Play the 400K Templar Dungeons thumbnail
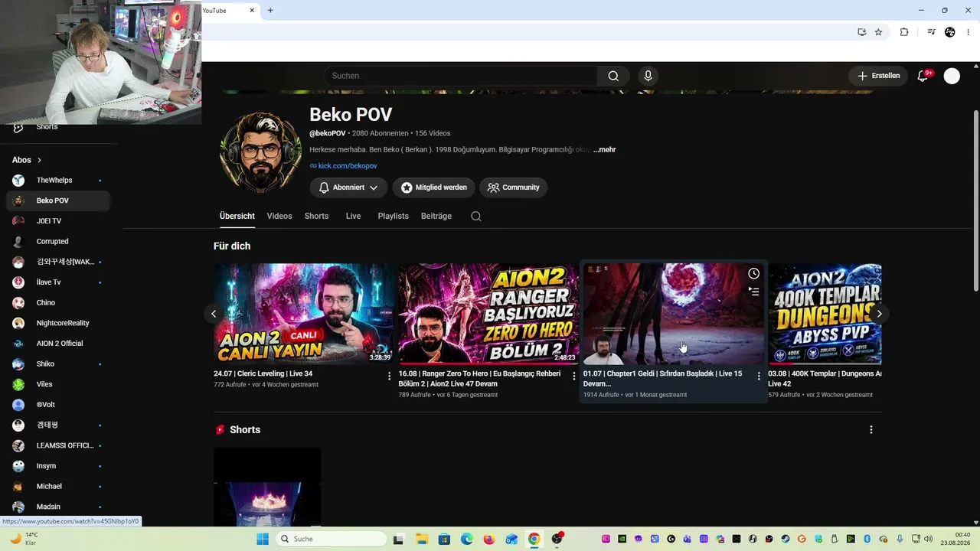Screen dimensions: 980x551 pos(825,314)
